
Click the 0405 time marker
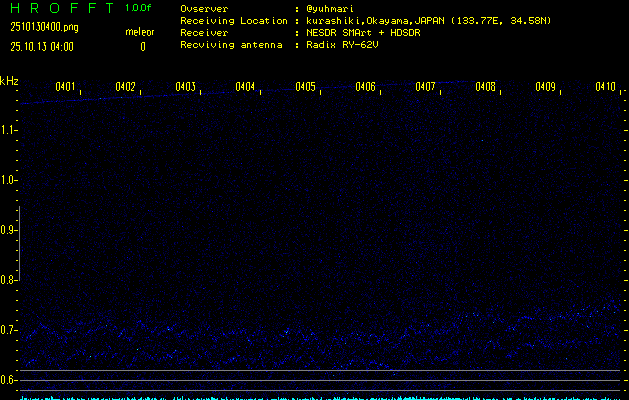click(305, 87)
